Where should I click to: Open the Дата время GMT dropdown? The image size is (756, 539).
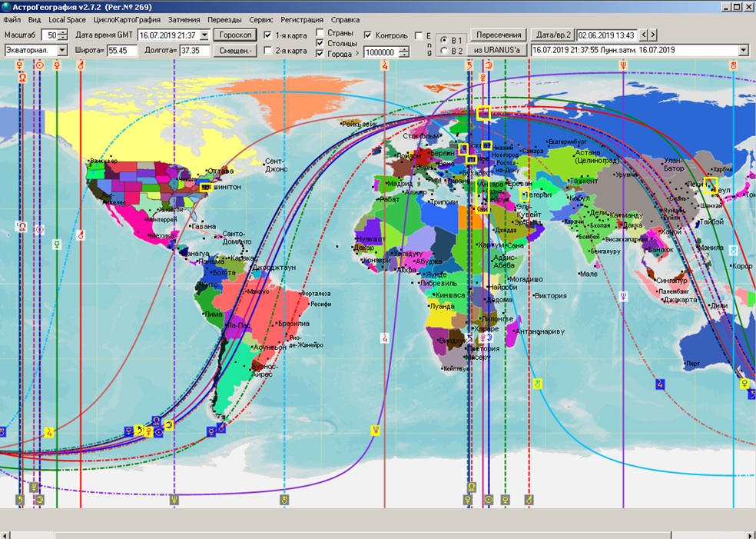point(204,35)
